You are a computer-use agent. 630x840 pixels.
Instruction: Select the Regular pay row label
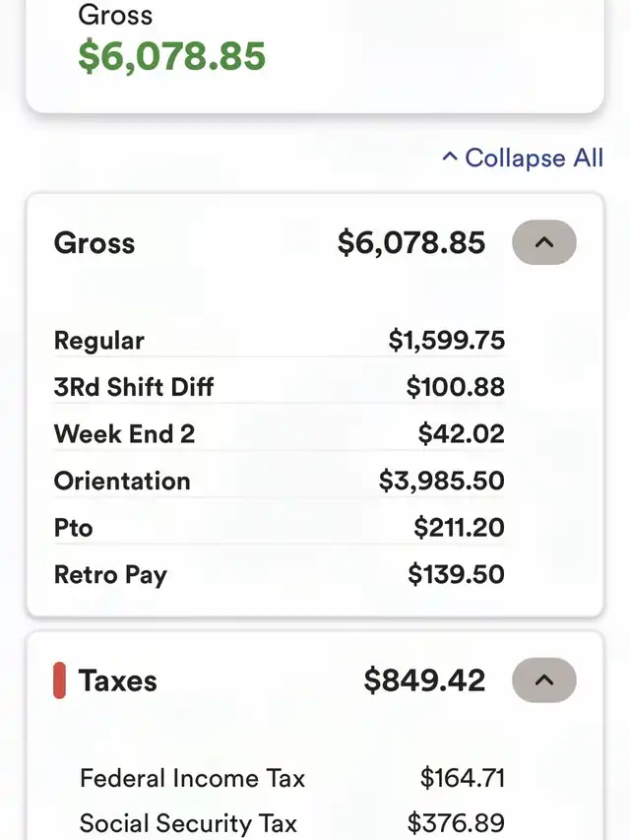pyautogui.click(x=99, y=341)
